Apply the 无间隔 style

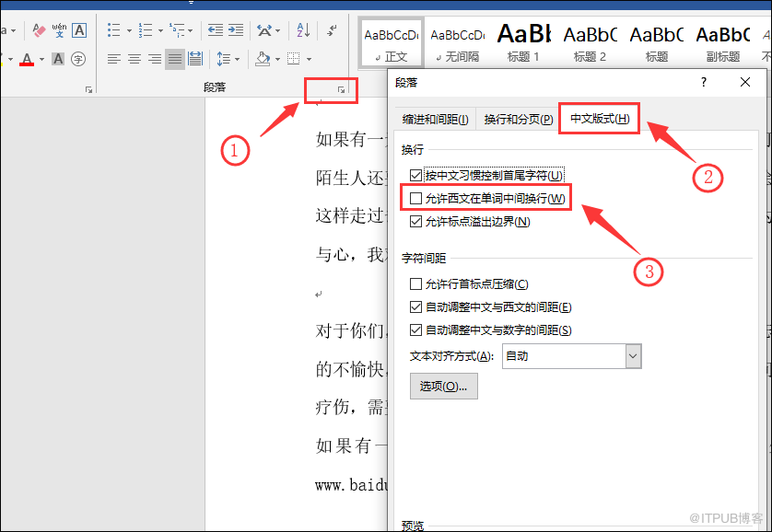click(x=458, y=43)
